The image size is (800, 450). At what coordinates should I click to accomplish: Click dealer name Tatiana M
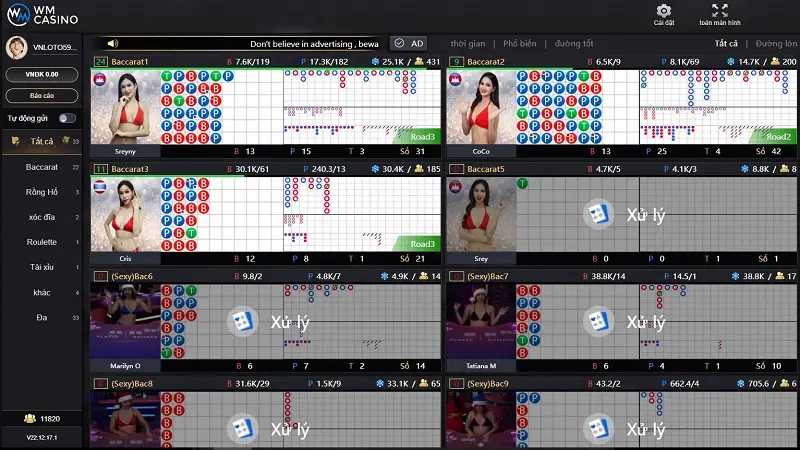click(x=481, y=366)
